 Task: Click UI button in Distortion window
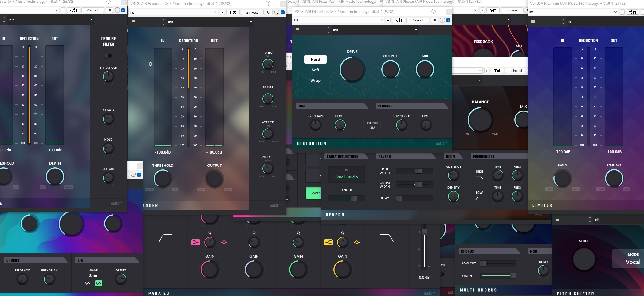click(434, 20)
